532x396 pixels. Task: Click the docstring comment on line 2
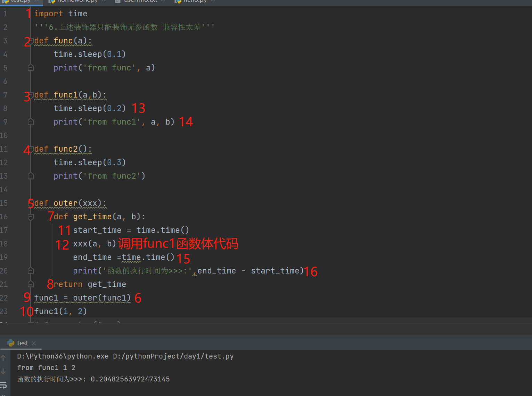click(x=124, y=27)
